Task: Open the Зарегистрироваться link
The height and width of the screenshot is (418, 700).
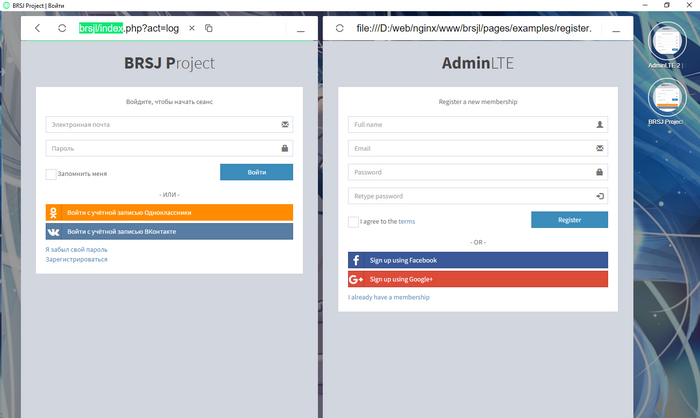Action: 76,259
